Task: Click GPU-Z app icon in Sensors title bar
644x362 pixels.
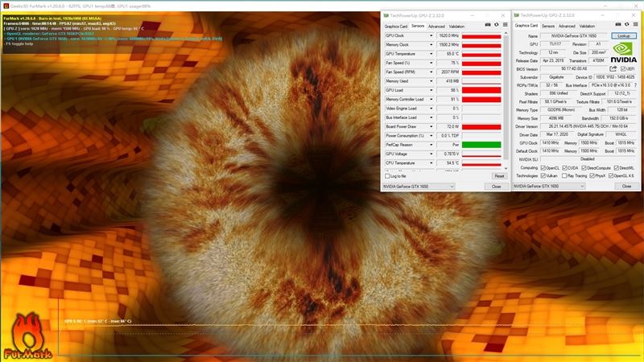Action: (x=386, y=15)
